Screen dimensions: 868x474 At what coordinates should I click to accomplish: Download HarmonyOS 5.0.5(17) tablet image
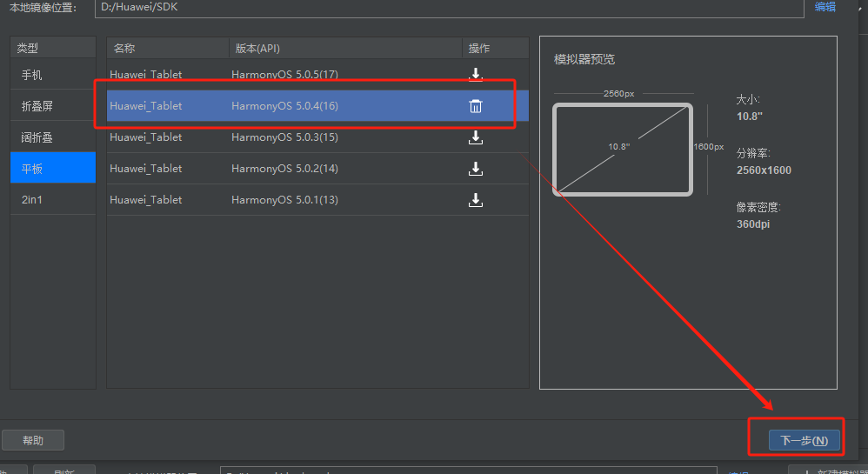[476, 75]
